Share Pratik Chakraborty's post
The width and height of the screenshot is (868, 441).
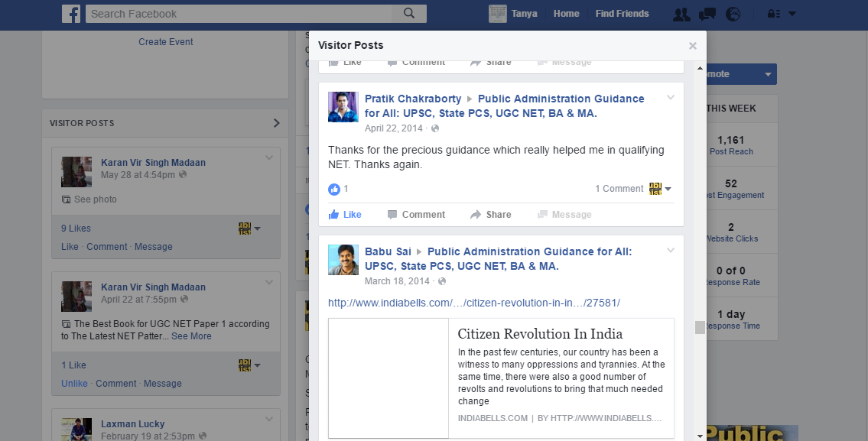point(490,215)
